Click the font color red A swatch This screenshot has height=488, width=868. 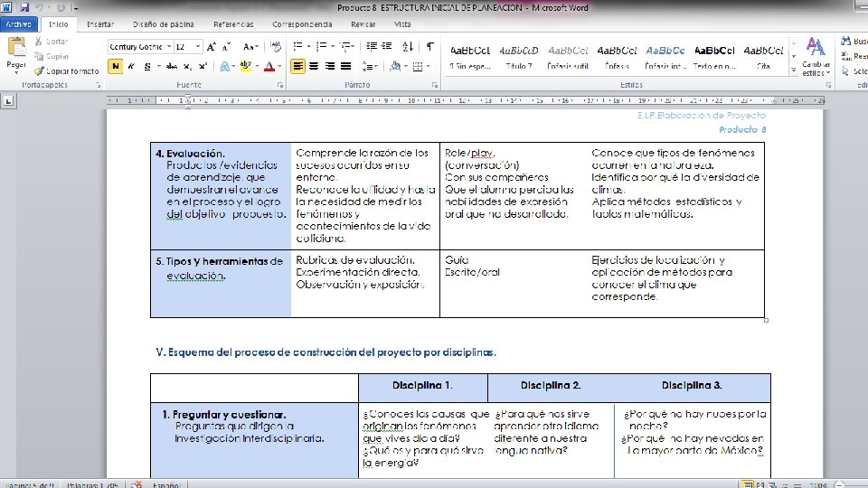(269, 66)
